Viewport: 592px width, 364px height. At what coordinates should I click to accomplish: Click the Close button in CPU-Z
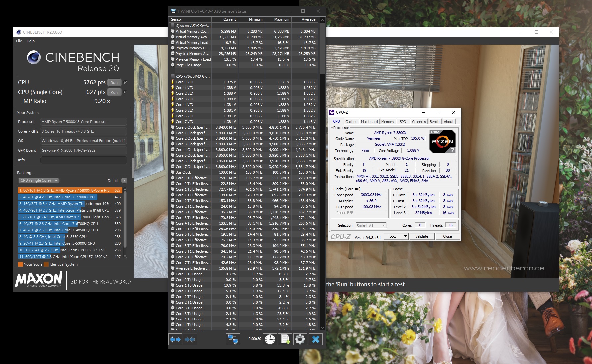click(x=447, y=236)
